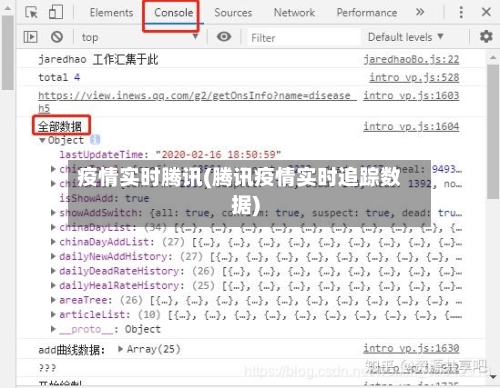Open the top context dropdown
Viewport: 500px width, 388px height.
[x=140, y=37]
